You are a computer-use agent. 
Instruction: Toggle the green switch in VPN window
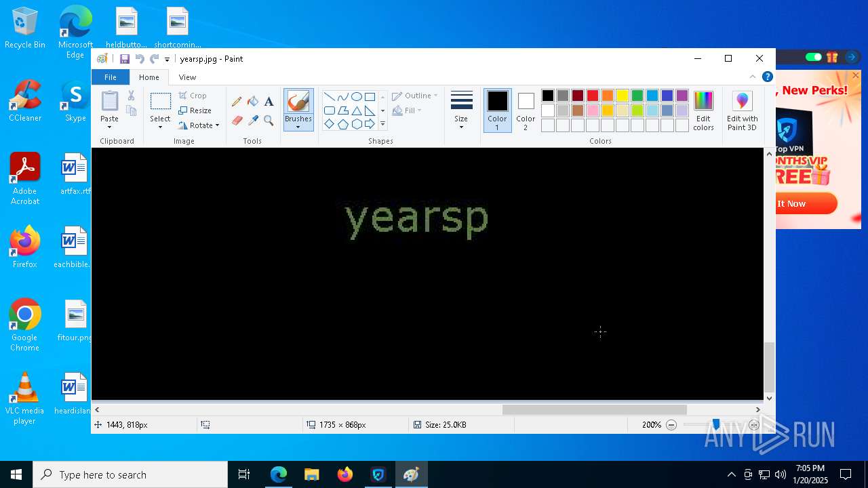pyautogui.click(x=814, y=57)
